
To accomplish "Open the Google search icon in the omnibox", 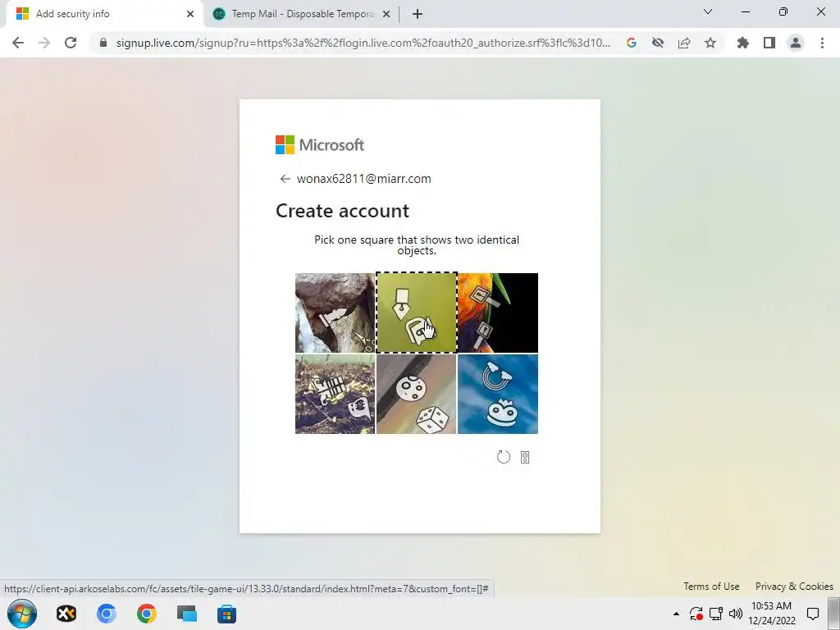I will (631, 43).
